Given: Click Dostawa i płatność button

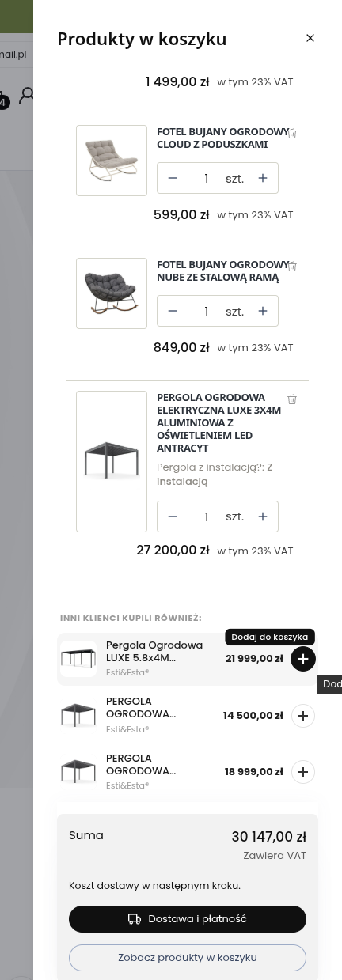Looking at the screenshot, I should 188,919.
